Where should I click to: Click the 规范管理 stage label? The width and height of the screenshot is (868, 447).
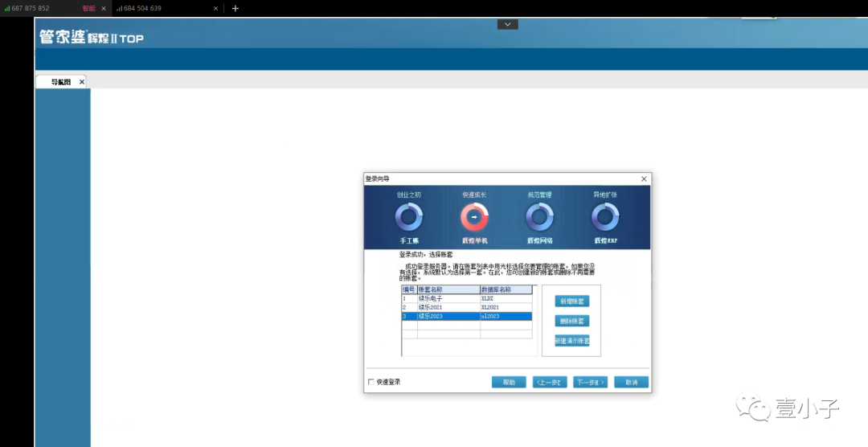[539, 195]
